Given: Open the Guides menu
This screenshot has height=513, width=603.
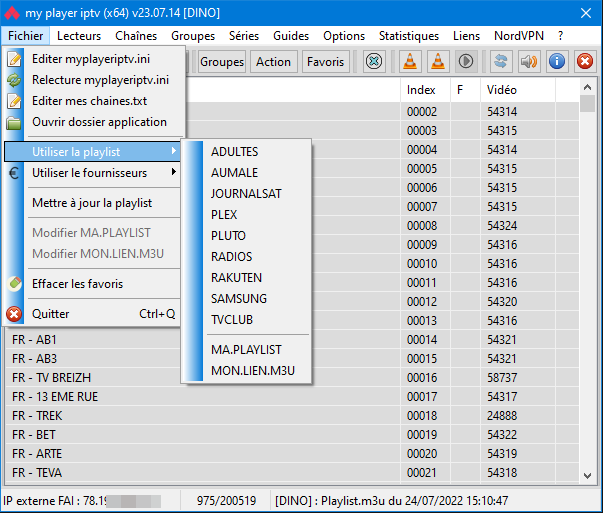Looking at the screenshot, I should pos(291,36).
